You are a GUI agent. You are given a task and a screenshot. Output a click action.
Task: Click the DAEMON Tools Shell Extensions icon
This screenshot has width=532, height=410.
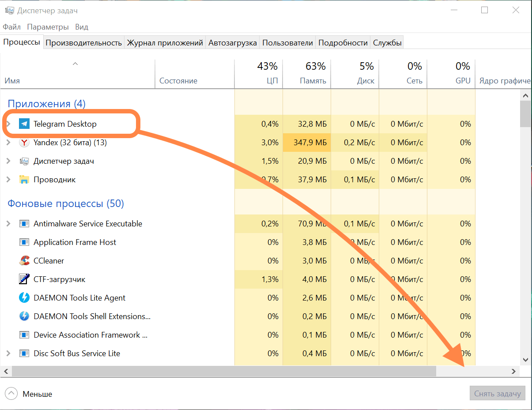tap(24, 316)
